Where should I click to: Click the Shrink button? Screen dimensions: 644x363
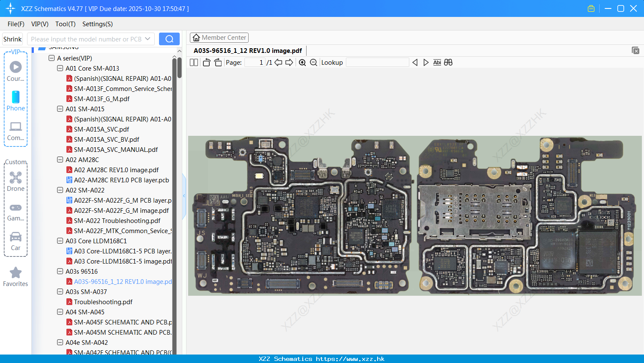13,39
